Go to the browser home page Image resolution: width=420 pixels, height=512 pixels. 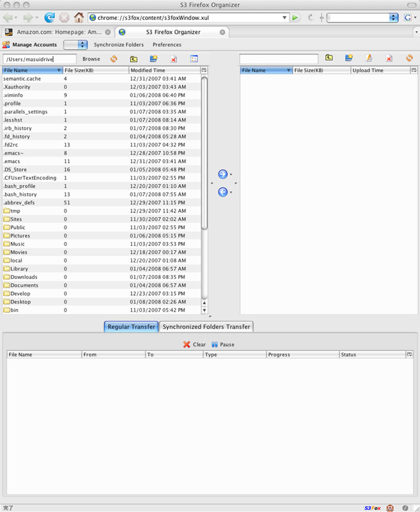point(79,17)
